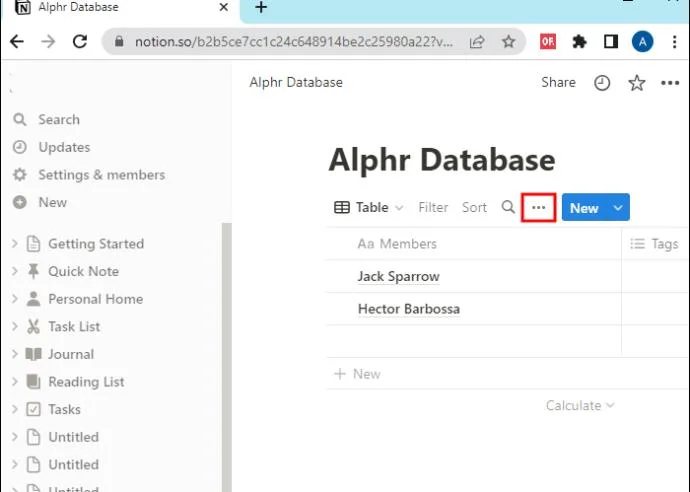Expand the Reading List page toggle

pyautogui.click(x=15, y=382)
